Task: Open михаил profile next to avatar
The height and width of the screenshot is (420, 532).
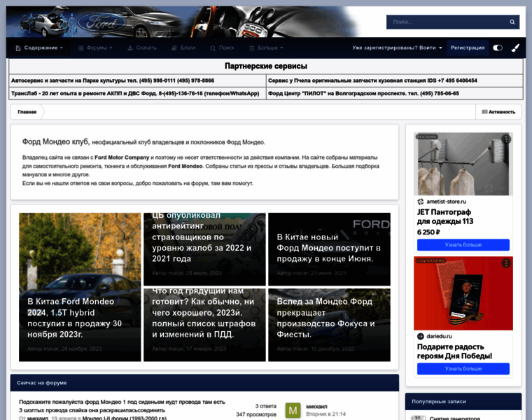Action: point(316,407)
